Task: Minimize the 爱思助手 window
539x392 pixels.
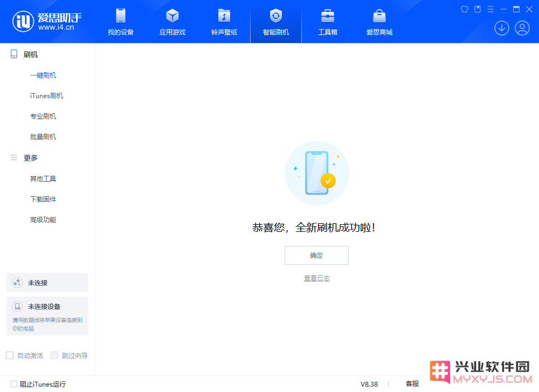Action: tap(503, 9)
